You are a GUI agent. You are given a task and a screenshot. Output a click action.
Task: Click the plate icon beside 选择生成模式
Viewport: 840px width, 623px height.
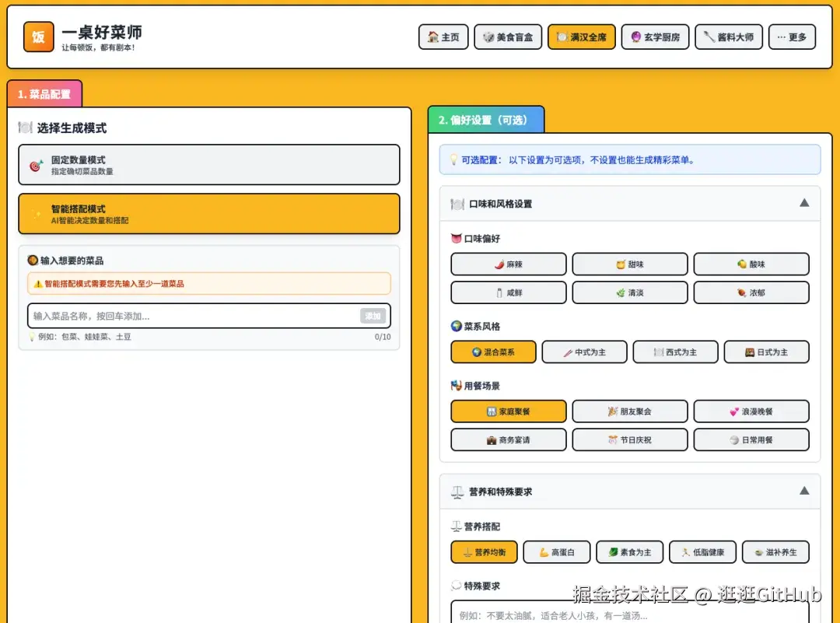pyautogui.click(x=25, y=128)
